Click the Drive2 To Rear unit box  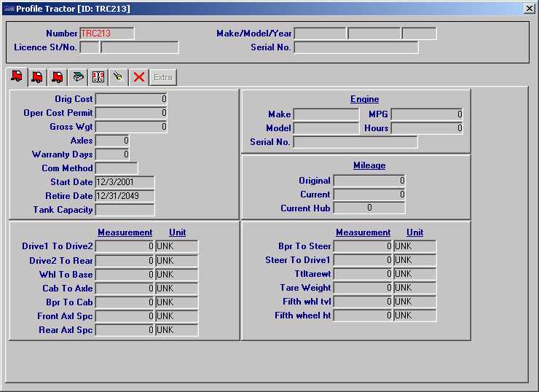(x=177, y=261)
